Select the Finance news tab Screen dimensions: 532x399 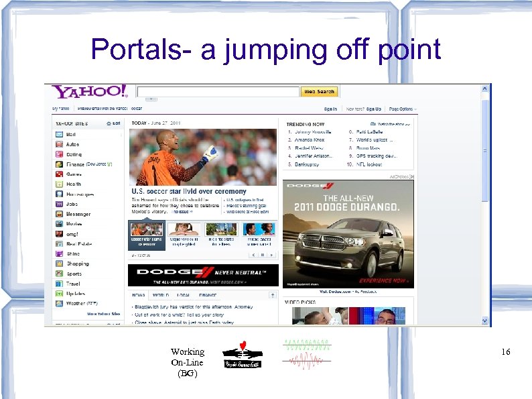(208, 295)
